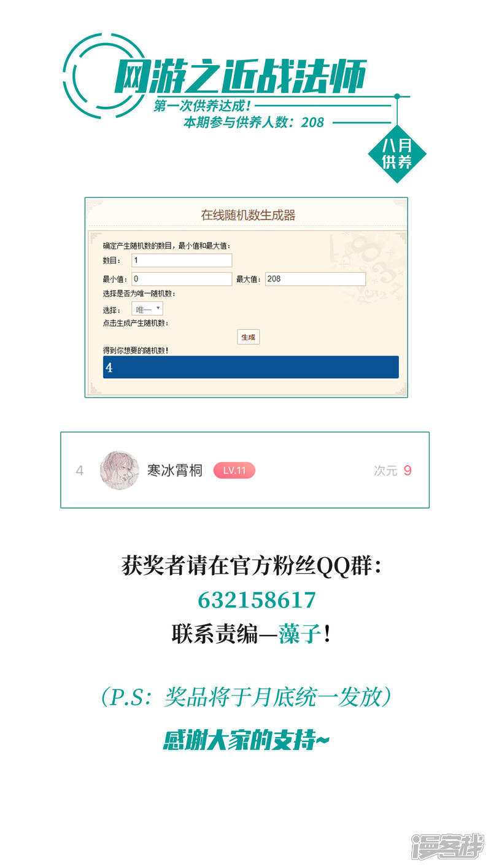Click the 生成 generate button
The image size is (491, 868).
(248, 337)
